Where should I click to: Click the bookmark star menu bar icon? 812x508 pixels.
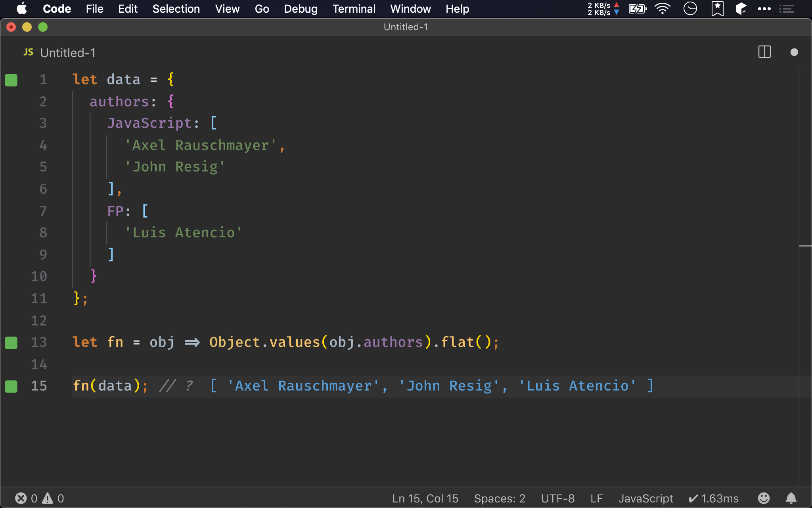tap(717, 9)
